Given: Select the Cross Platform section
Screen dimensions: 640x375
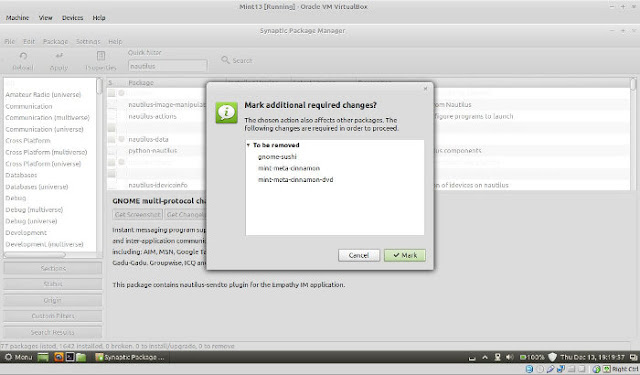Looking at the screenshot, I should coord(28,141).
